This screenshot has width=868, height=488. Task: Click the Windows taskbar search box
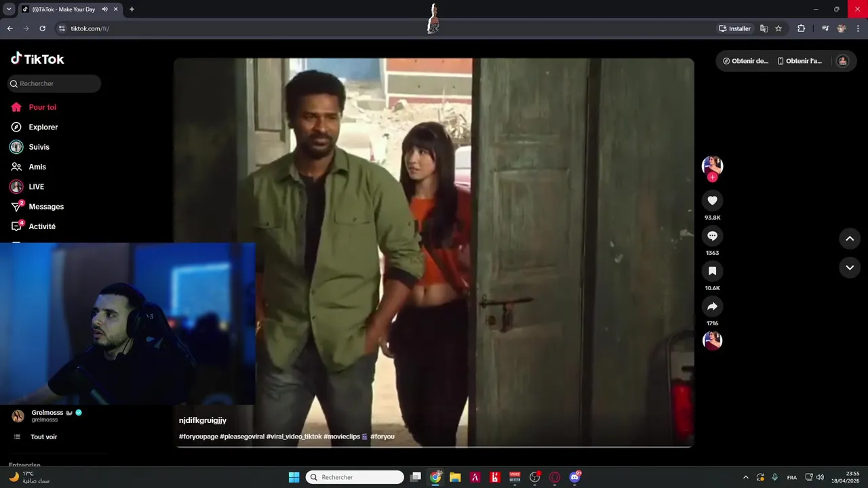tap(355, 477)
